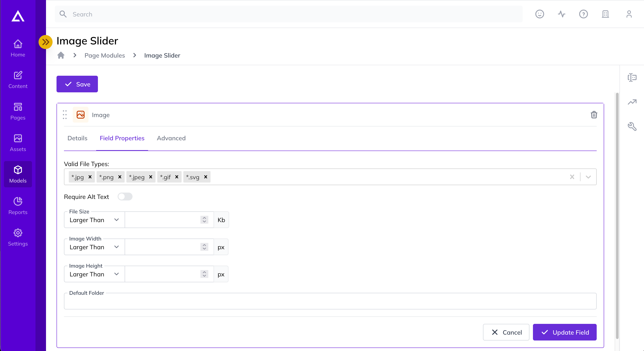Expand the Valid File Types dropdown
The image size is (644, 351).
pyautogui.click(x=588, y=177)
